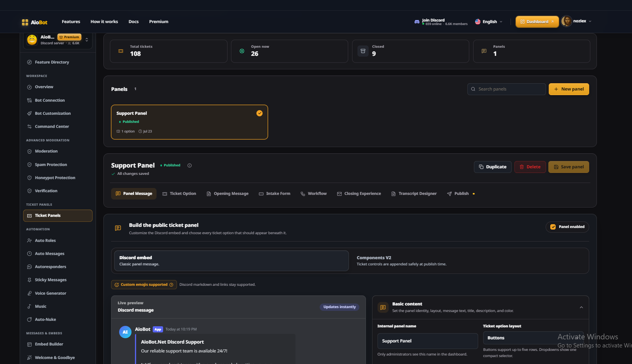Toggle Support Panel card selection checkmark

(x=260, y=113)
